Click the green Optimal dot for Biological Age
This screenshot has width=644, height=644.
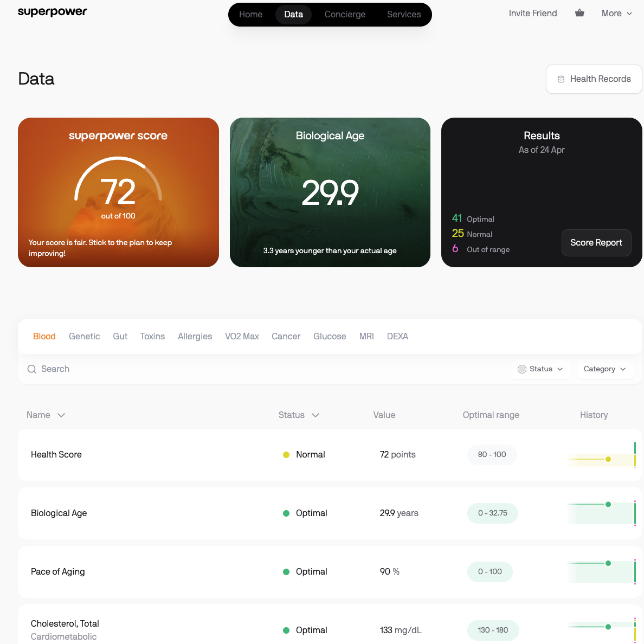(286, 513)
